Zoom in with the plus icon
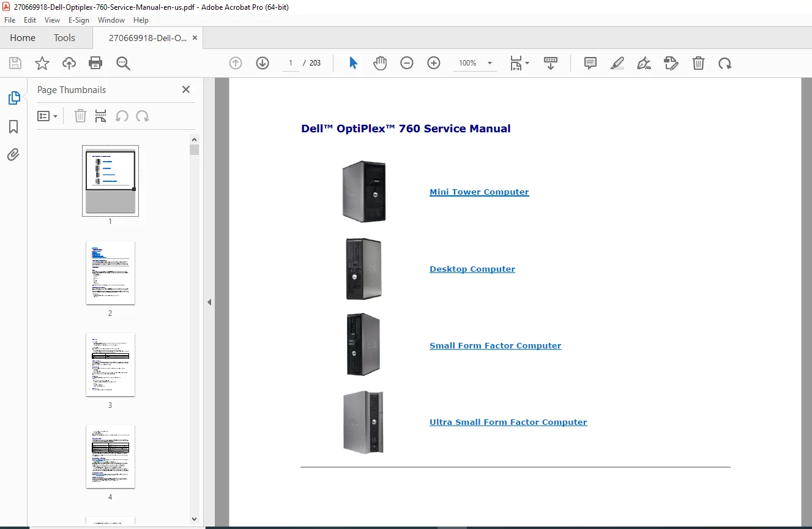 [434, 63]
